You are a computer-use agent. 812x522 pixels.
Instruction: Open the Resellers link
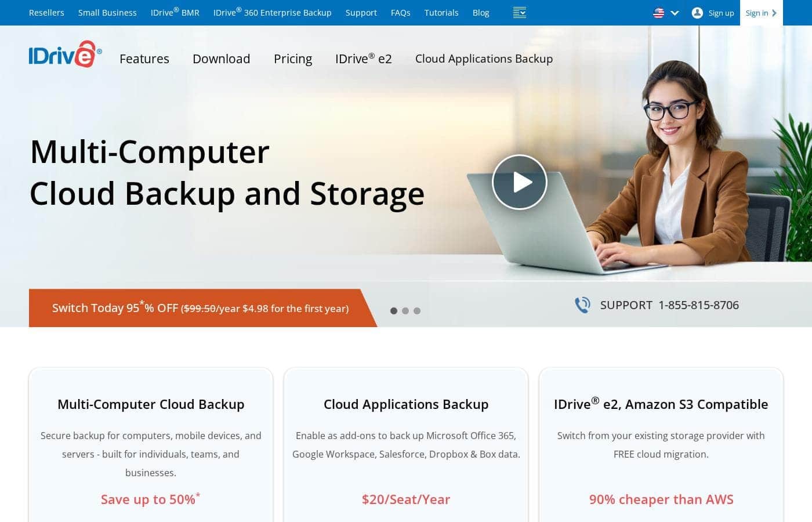coord(46,13)
